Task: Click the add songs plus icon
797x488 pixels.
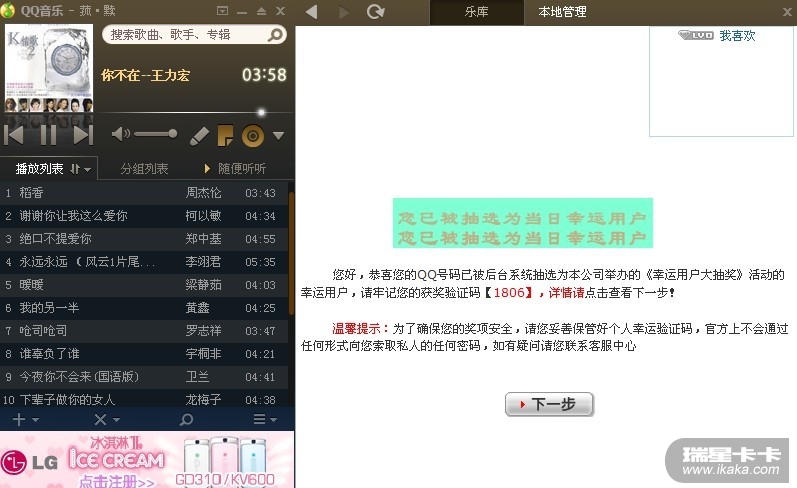Action: 19,419
